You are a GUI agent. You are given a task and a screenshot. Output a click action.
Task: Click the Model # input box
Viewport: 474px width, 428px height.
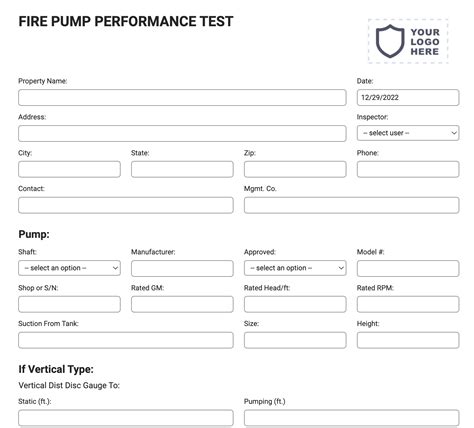click(408, 268)
